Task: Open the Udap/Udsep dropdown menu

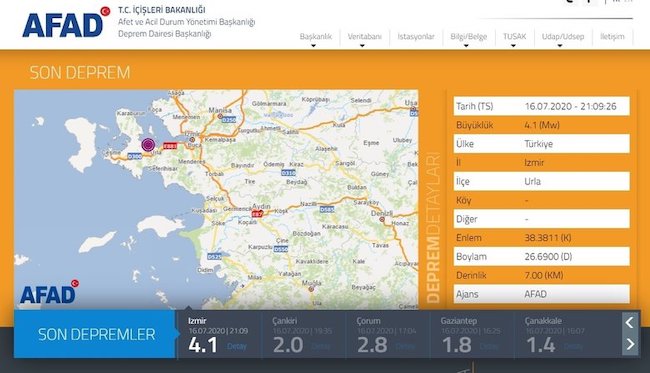Action: click(x=563, y=37)
